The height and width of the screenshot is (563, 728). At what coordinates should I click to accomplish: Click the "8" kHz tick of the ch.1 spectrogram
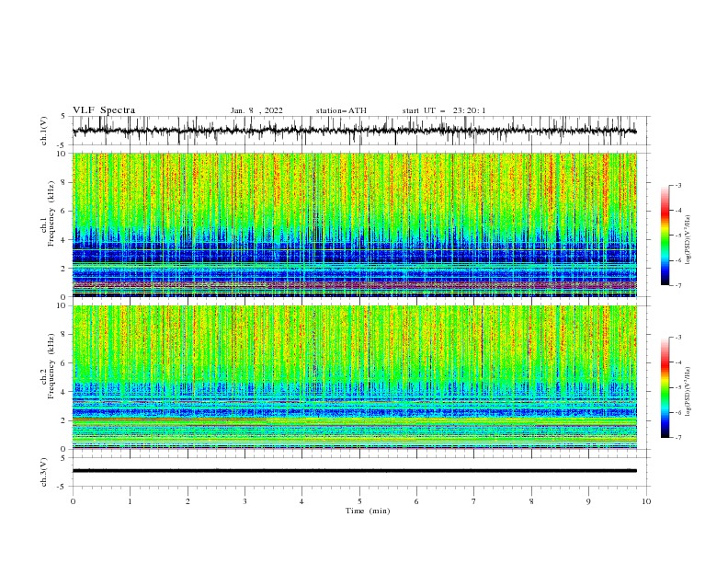point(63,182)
